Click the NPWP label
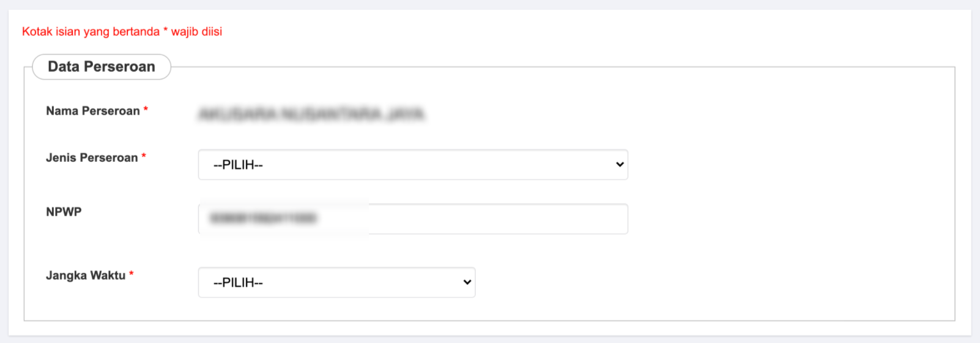This screenshot has width=980, height=343. 64,212
